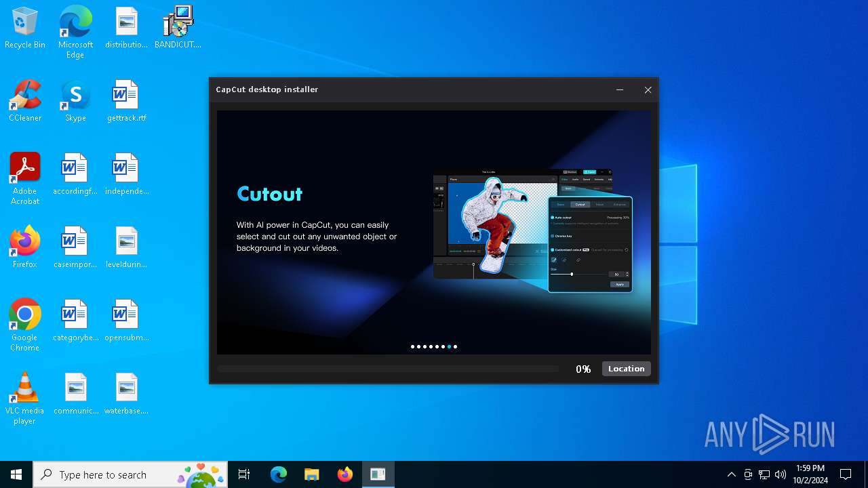Click the 0% progress percentage text
The height and width of the screenshot is (488, 868).
[x=583, y=369]
